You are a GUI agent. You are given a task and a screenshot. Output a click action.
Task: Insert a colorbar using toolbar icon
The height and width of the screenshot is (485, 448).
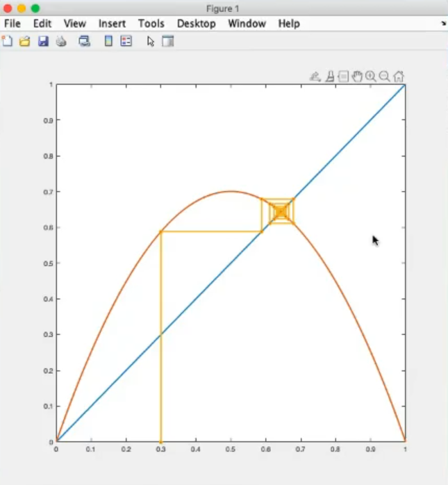tap(108, 42)
